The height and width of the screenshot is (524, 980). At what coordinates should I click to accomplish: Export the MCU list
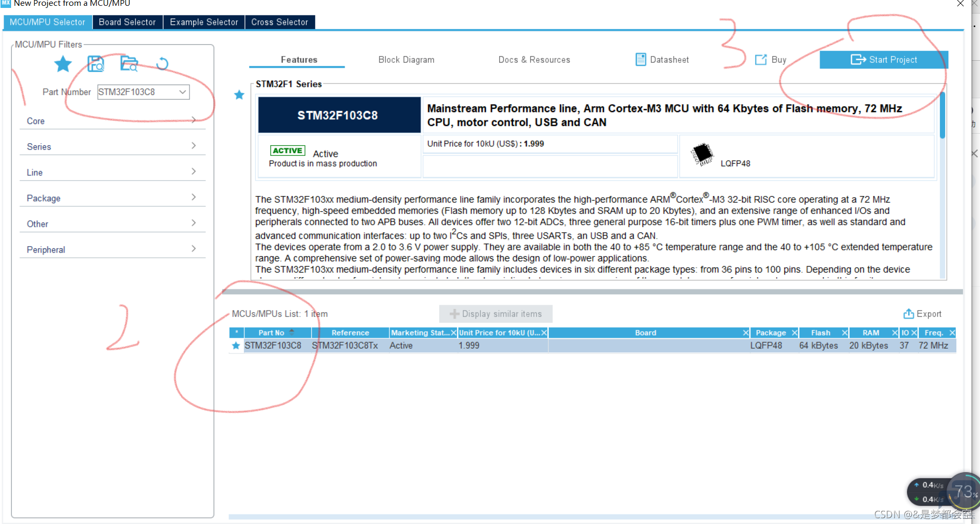click(x=922, y=314)
